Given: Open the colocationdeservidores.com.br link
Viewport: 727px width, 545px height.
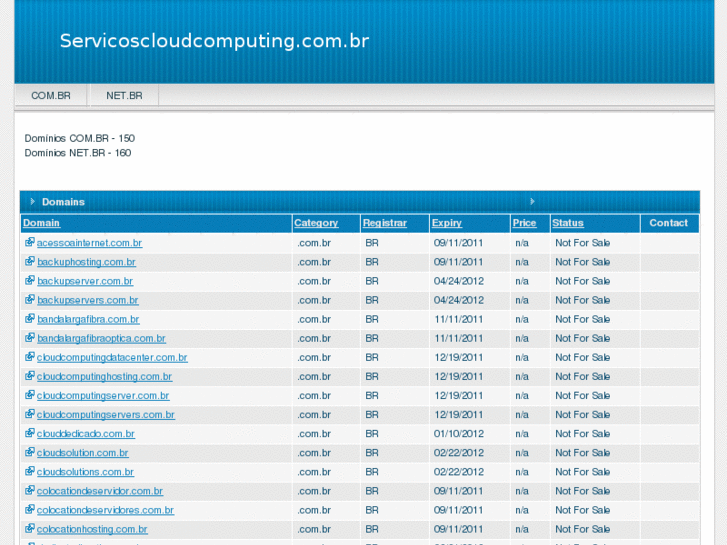Looking at the screenshot, I should 105,510.
